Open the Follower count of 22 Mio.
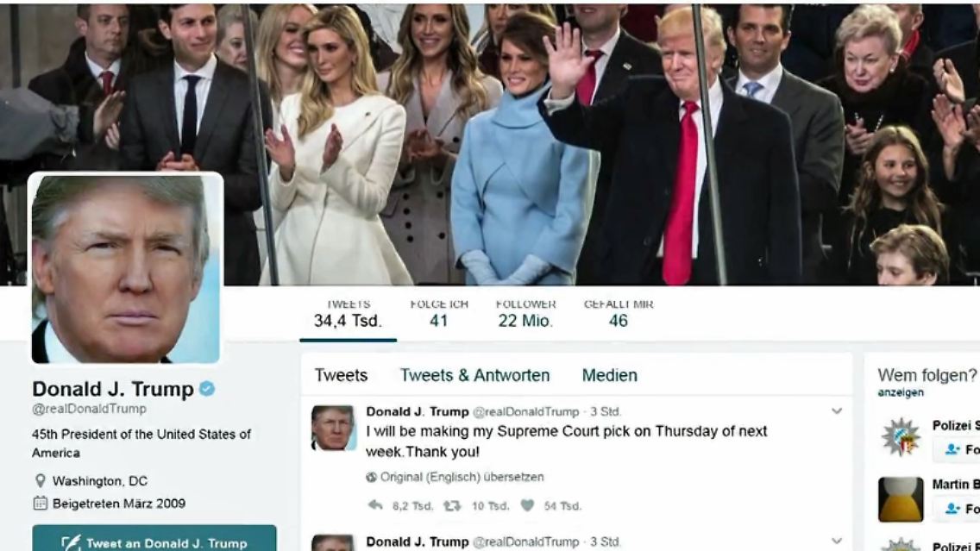 [525, 314]
